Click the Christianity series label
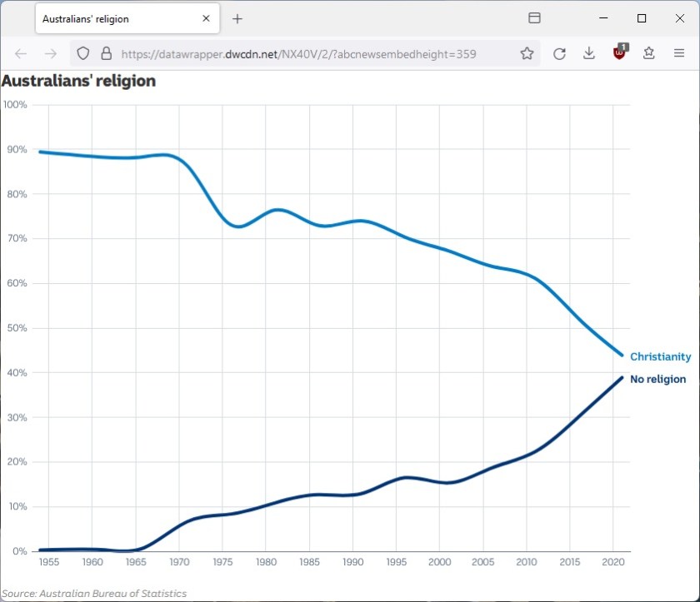700x602 pixels. pyautogui.click(x=661, y=356)
